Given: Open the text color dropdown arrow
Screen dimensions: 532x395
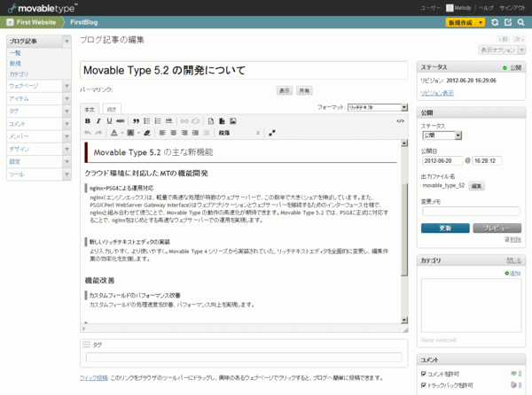Looking at the screenshot, I should click(x=122, y=133).
